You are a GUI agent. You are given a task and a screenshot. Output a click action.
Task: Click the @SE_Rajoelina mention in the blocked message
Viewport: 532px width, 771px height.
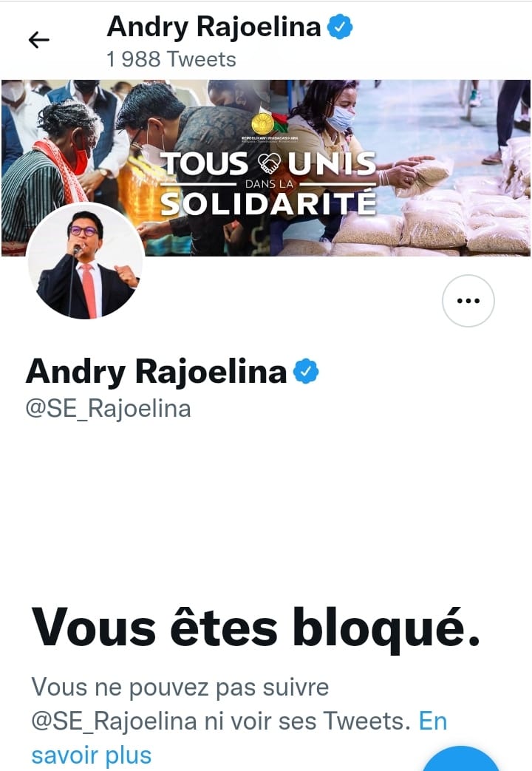pyautogui.click(x=115, y=721)
